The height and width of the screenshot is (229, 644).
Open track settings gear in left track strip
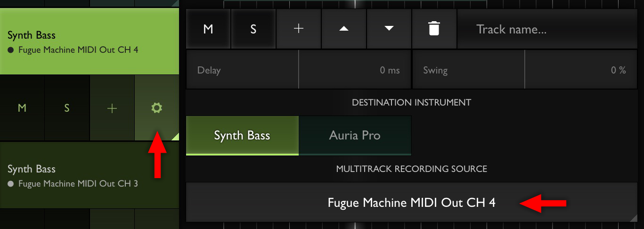pos(156,108)
